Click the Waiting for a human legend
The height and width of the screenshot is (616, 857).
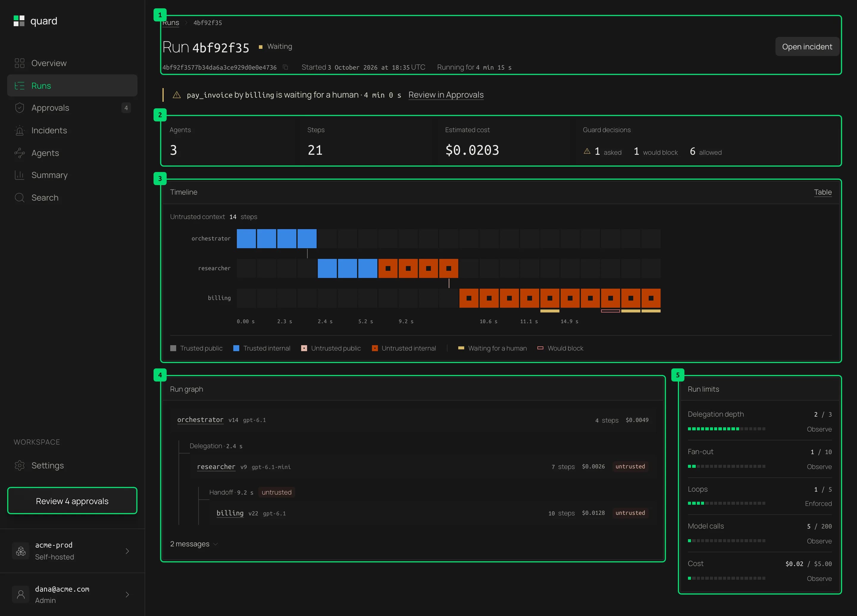click(x=492, y=348)
